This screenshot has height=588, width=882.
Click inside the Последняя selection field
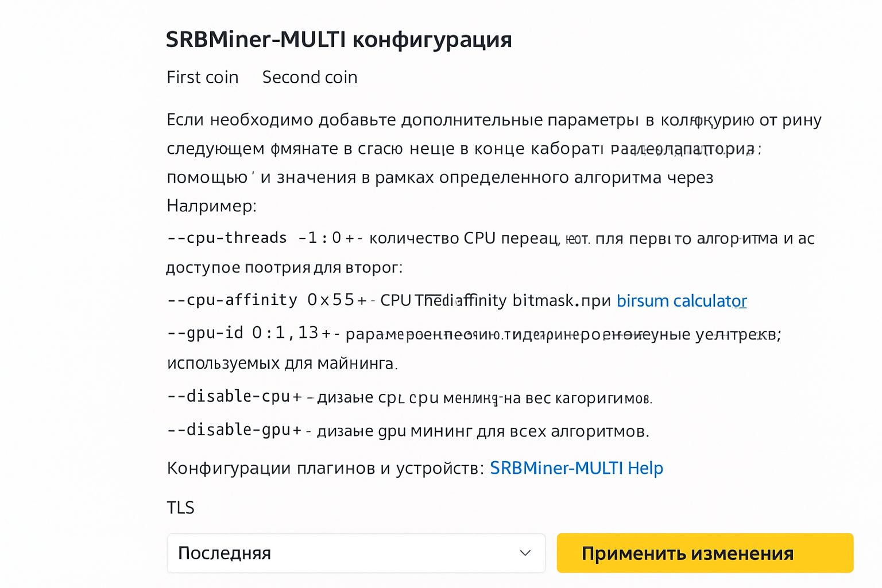pyautogui.click(x=287, y=552)
